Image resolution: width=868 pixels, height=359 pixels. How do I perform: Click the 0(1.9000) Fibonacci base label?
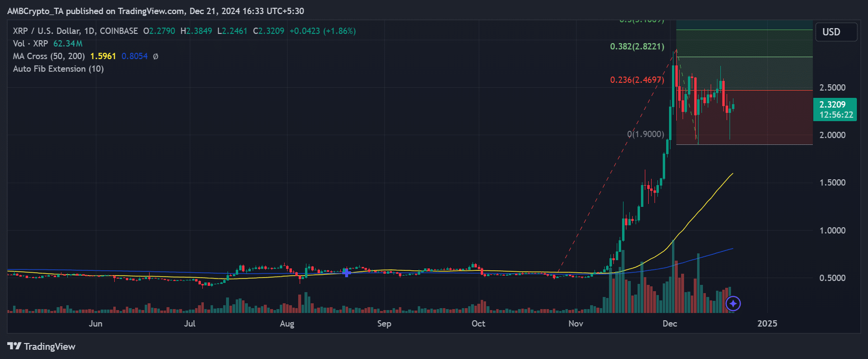(645, 134)
